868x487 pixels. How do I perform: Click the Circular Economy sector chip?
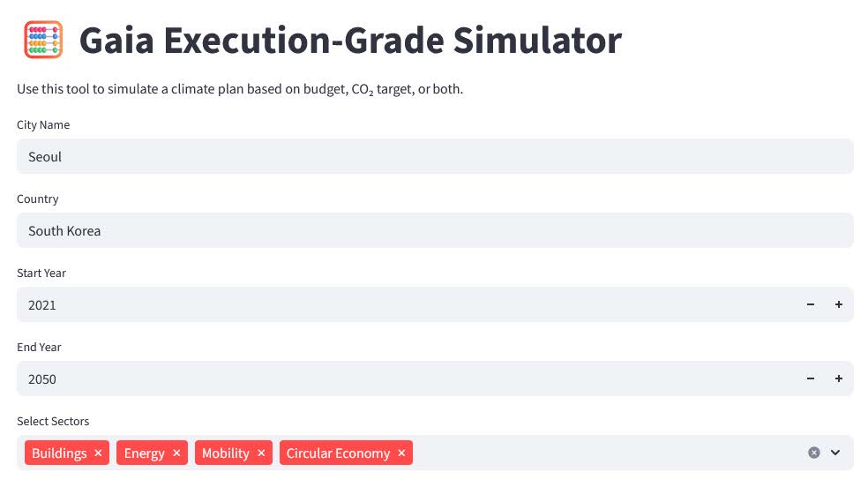click(338, 453)
